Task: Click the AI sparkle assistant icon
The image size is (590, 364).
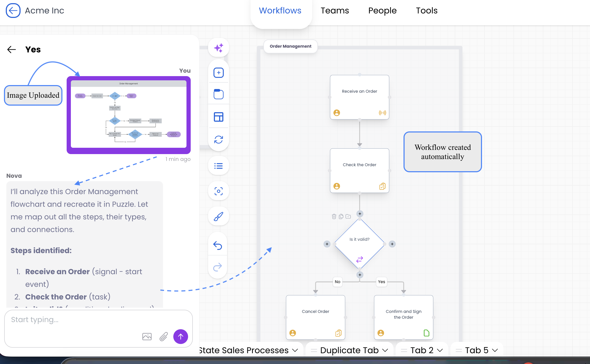Action: (x=218, y=48)
